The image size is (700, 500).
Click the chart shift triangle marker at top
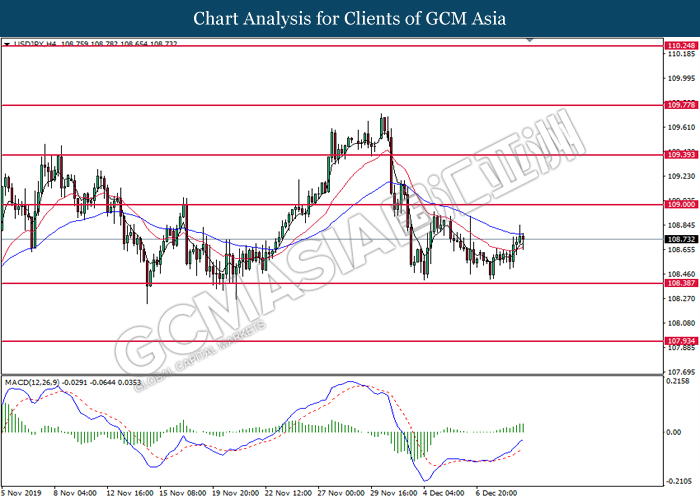click(x=530, y=40)
